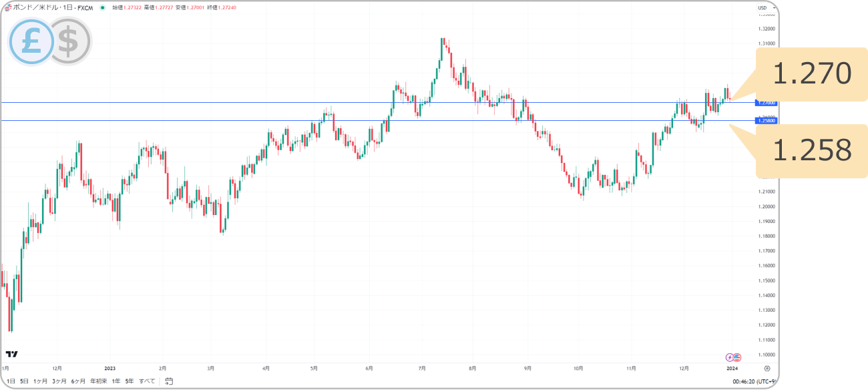The image size is (868, 390).
Task: Click the 7月 label on time axis
Action: coord(422,368)
